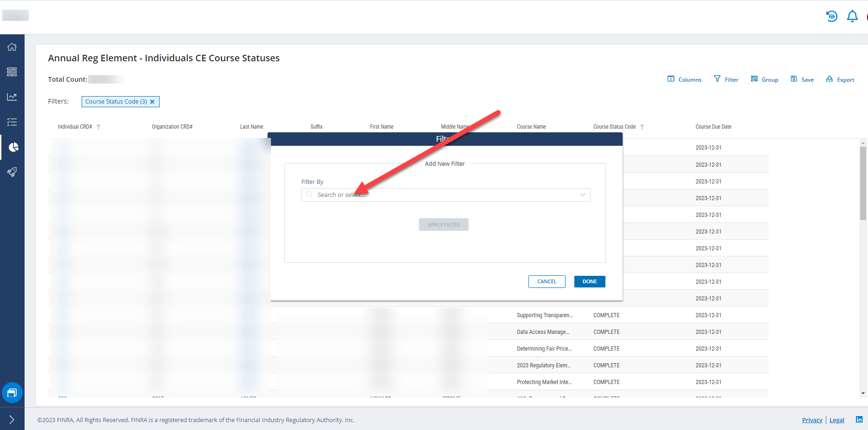This screenshot has height=430, width=868.
Task: Click the history view icon
Action: 831,16
